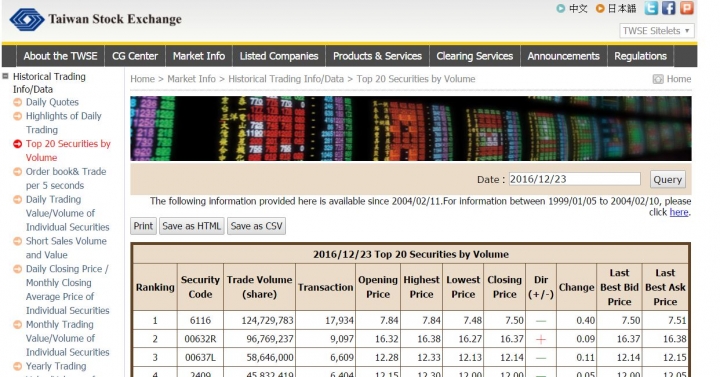Select the 2016/12/23 Top 20 Securities table title
Image resolution: width=720 pixels, height=377 pixels.
tap(411, 254)
